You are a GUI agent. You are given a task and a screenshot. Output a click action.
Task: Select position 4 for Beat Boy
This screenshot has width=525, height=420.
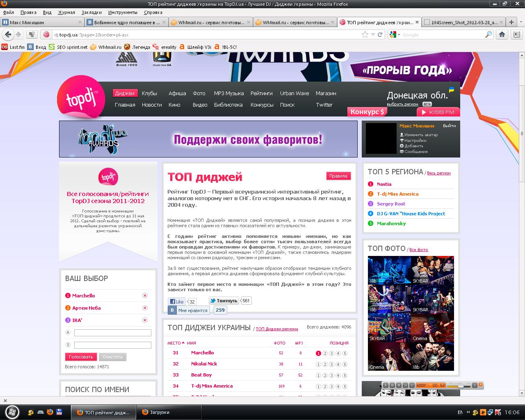click(x=338, y=375)
